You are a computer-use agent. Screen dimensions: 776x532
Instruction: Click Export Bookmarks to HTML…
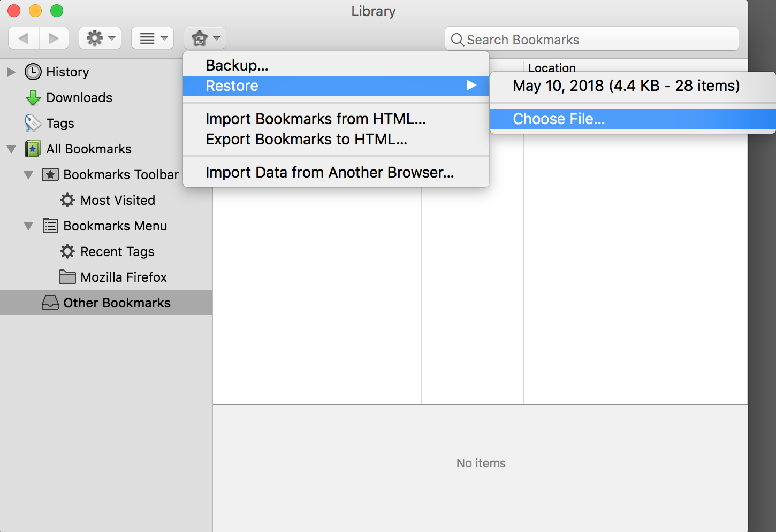[x=306, y=139]
